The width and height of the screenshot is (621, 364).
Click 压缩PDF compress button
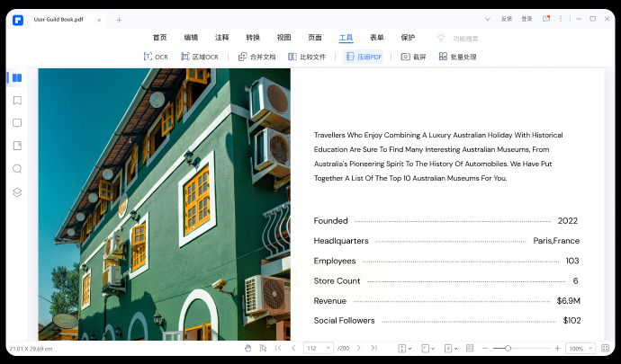coord(364,57)
